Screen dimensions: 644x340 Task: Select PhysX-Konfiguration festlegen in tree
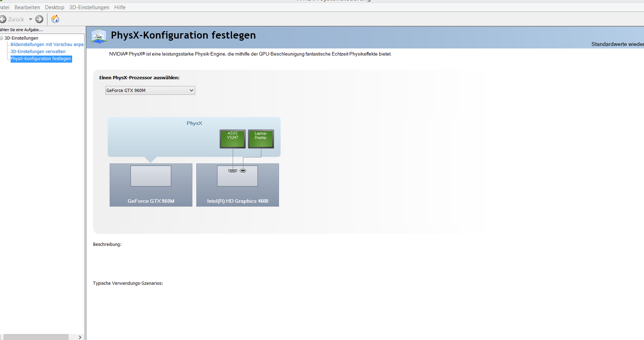(x=41, y=59)
